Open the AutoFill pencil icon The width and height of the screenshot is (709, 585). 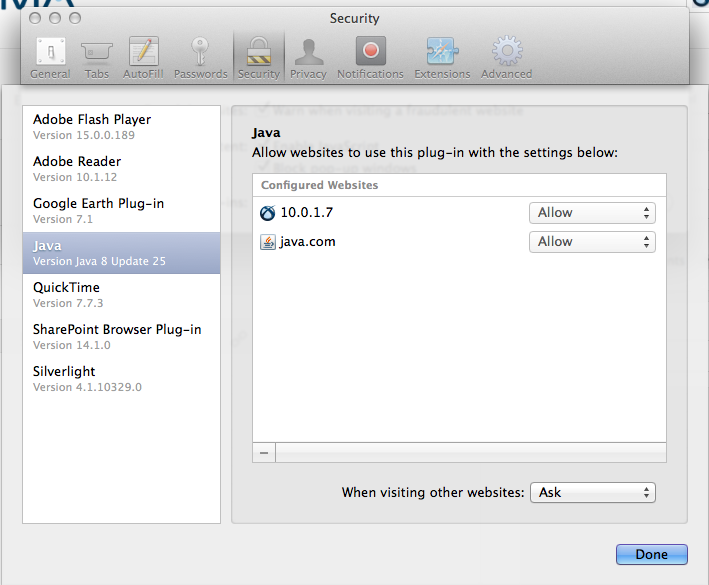point(143,51)
